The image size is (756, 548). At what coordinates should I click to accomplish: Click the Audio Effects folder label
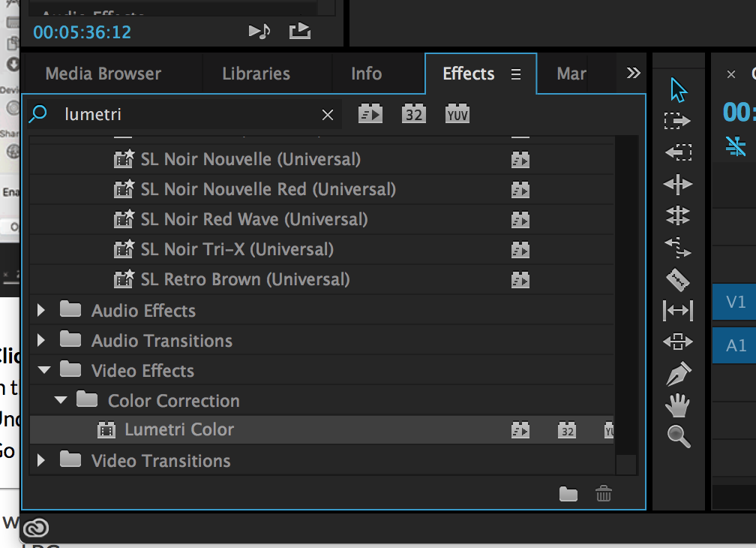pyautogui.click(x=143, y=311)
